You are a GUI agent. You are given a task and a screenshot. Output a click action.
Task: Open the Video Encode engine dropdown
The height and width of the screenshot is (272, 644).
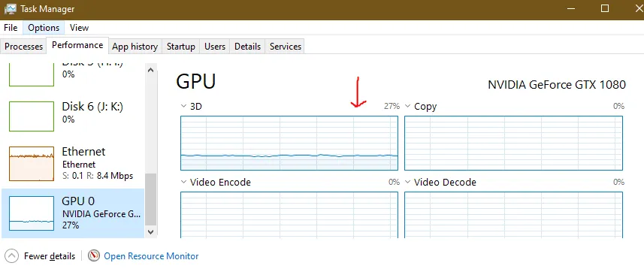tap(183, 182)
